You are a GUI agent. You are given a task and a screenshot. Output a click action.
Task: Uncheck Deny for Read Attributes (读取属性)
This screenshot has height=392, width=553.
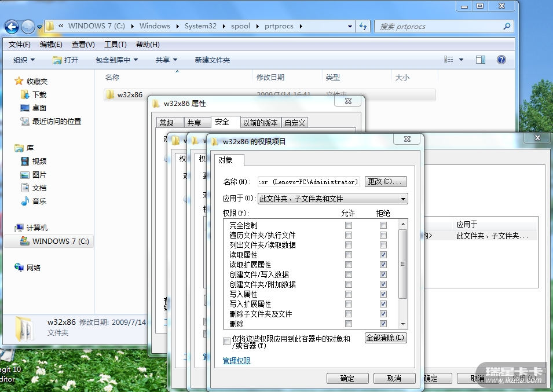click(383, 255)
